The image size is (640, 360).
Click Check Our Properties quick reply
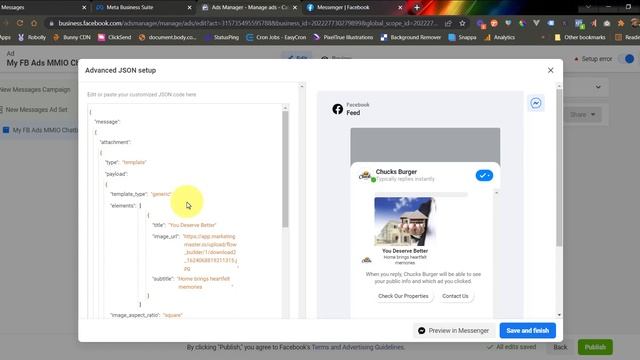[403, 296]
